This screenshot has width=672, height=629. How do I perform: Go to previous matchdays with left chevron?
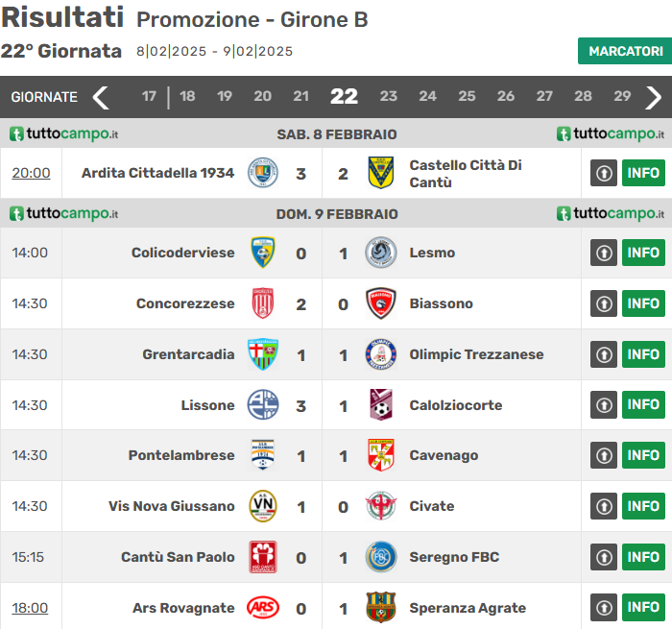[101, 97]
